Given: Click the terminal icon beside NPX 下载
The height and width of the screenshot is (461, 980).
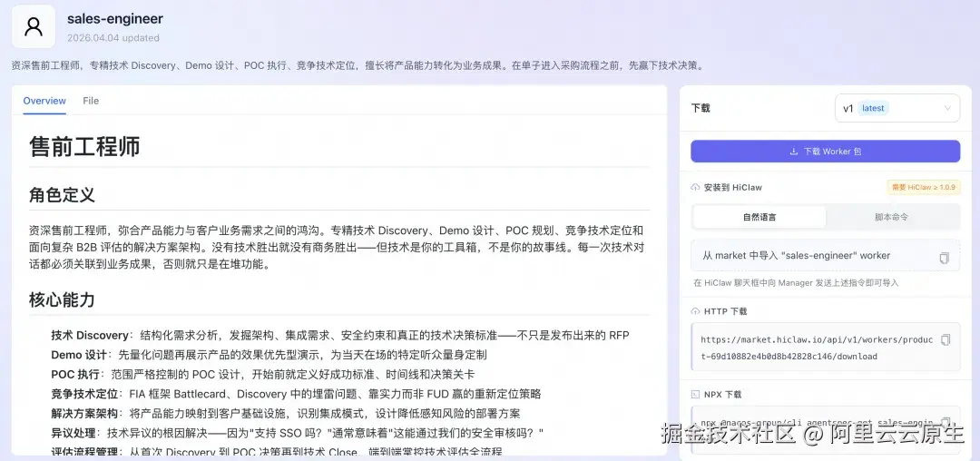Looking at the screenshot, I should point(695,394).
